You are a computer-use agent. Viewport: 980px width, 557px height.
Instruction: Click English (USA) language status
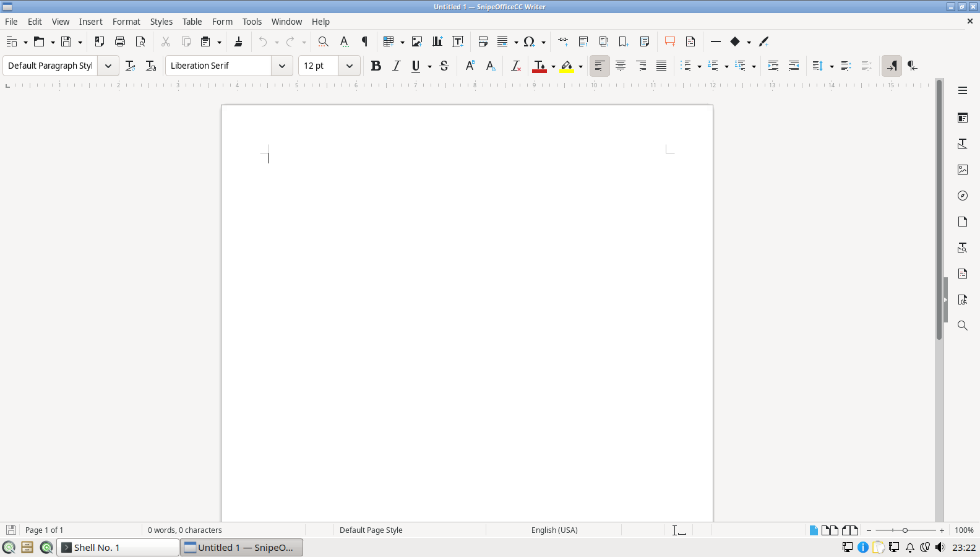tap(554, 530)
